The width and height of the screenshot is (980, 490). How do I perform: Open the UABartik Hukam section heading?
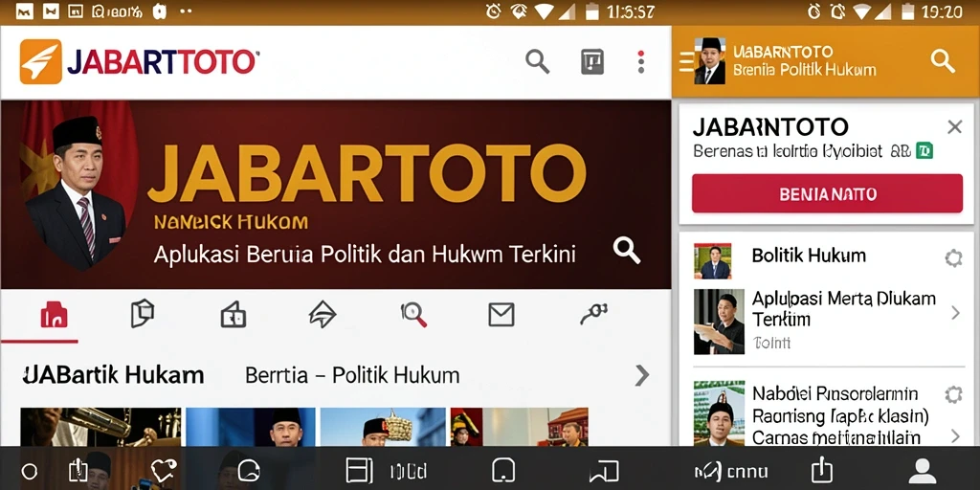113,375
